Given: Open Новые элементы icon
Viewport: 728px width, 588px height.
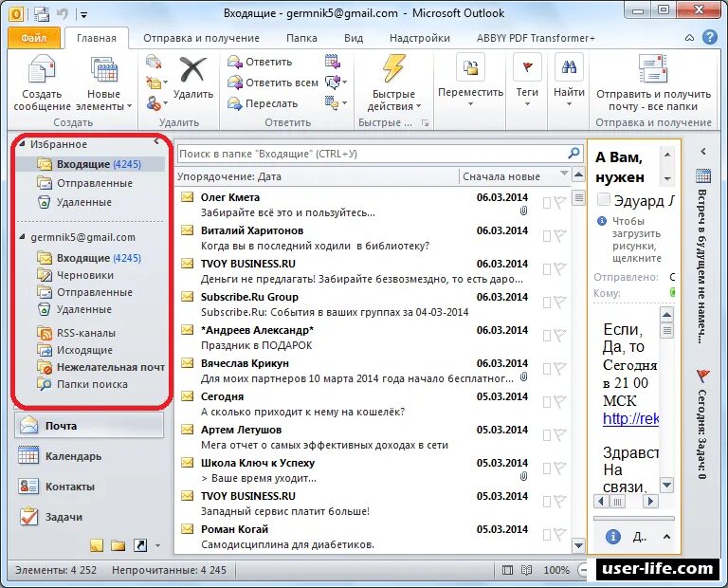Looking at the screenshot, I should tap(103, 70).
